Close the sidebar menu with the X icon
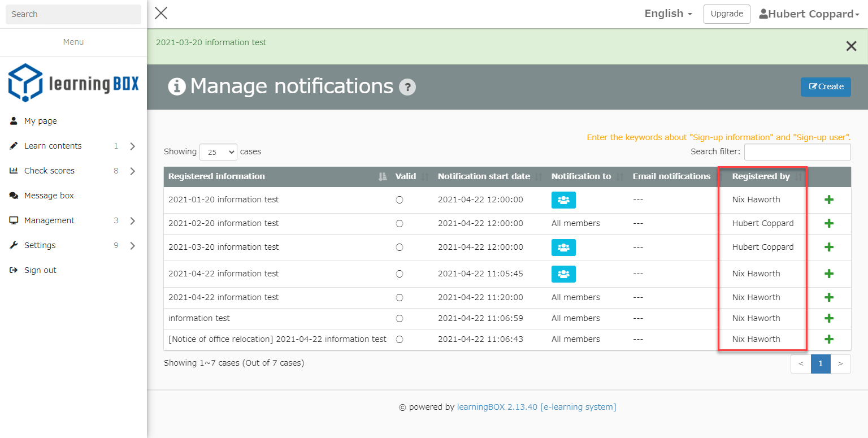The height and width of the screenshot is (438, 868). click(161, 14)
